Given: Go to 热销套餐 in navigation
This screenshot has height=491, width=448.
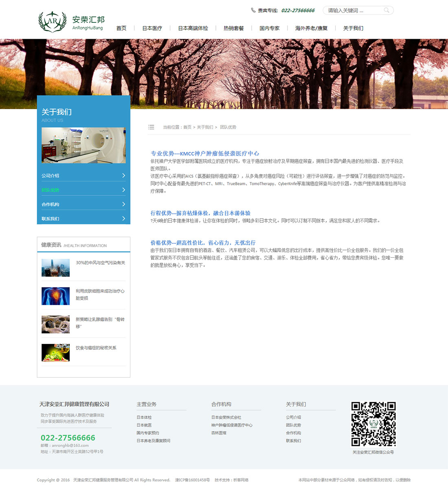Looking at the screenshot, I should click(x=233, y=28).
